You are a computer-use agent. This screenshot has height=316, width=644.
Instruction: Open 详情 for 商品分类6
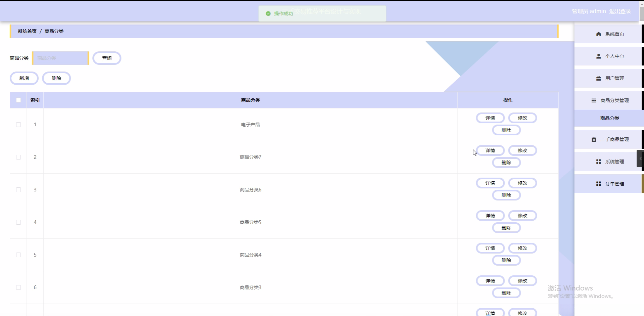click(490, 183)
